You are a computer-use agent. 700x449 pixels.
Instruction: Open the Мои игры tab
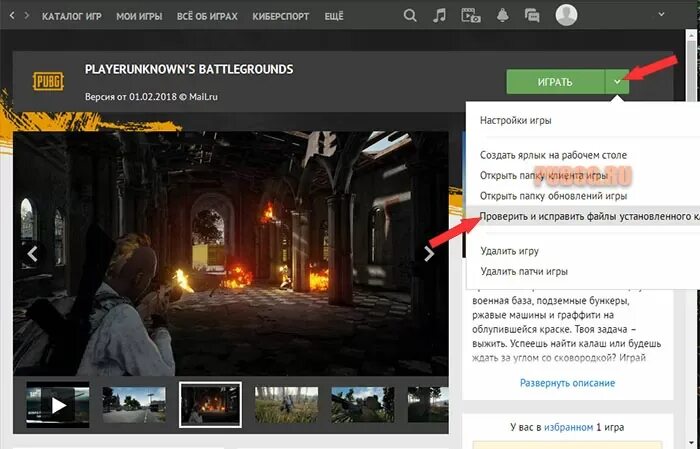139,17
